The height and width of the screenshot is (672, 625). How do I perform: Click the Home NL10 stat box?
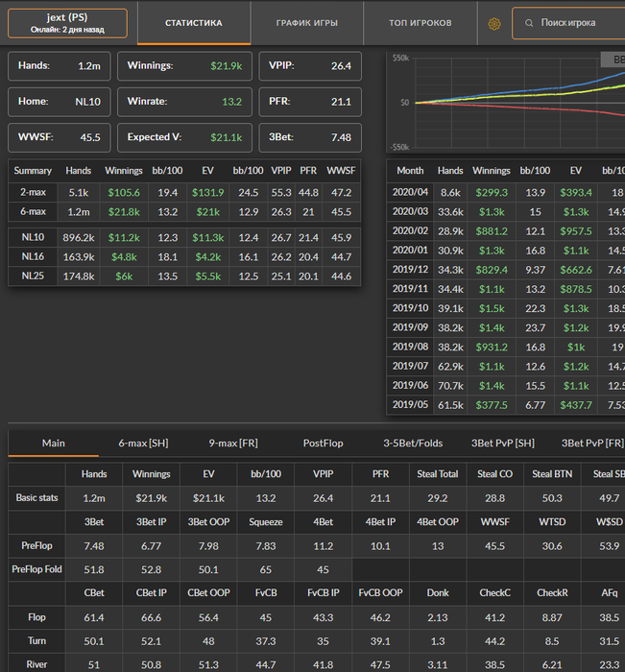[60, 102]
